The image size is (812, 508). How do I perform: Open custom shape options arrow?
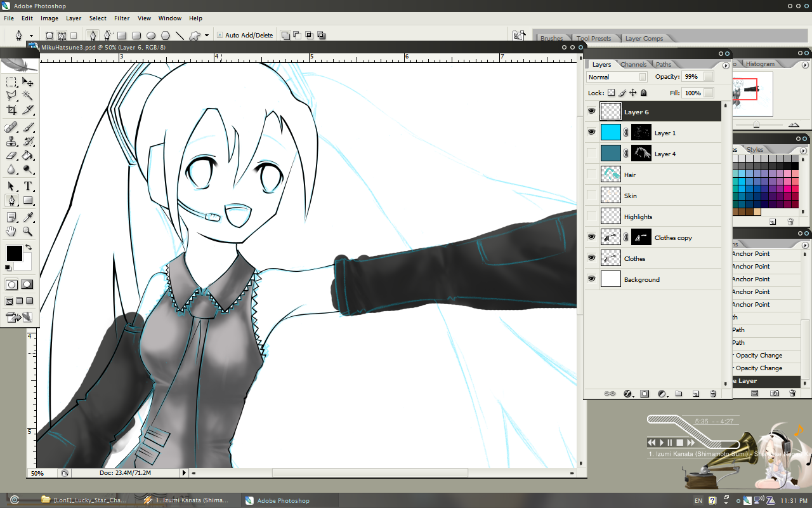point(207,36)
